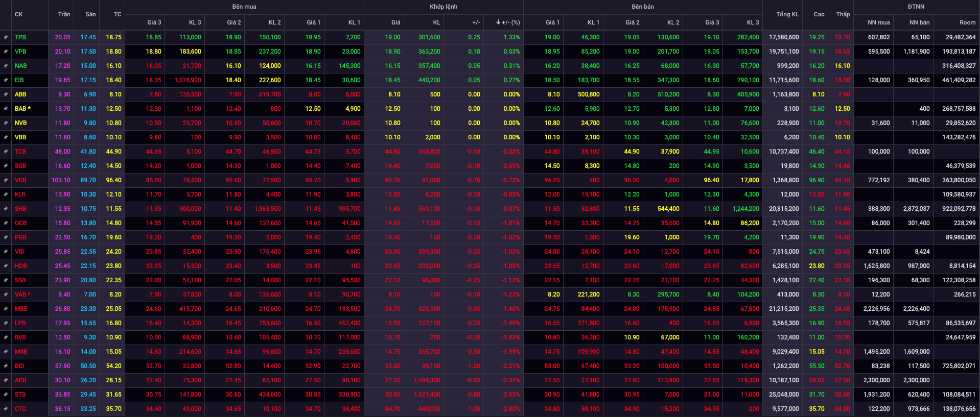The image size is (980, 417).
Task: Select MBB total volume 21,215,200
Action: [784, 309]
